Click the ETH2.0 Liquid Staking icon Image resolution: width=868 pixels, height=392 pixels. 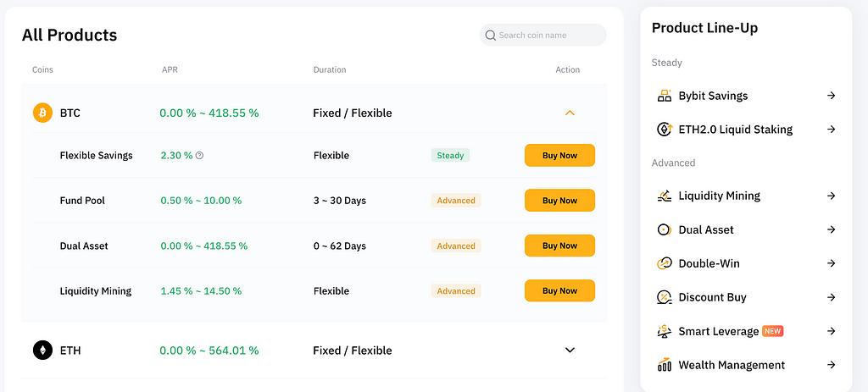tap(665, 130)
